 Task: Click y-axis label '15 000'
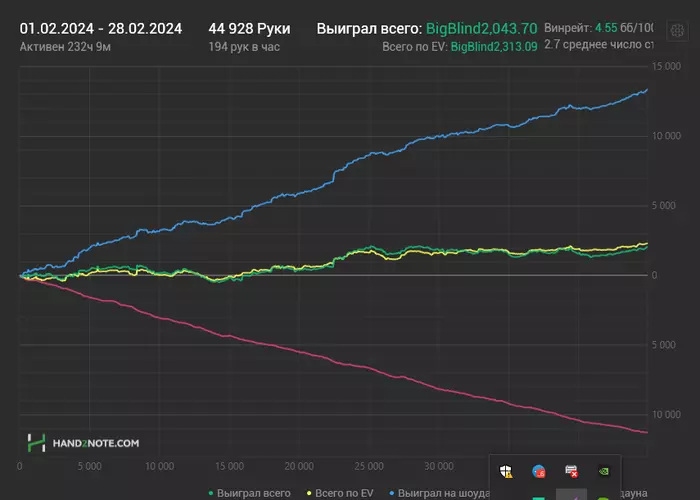coord(667,67)
